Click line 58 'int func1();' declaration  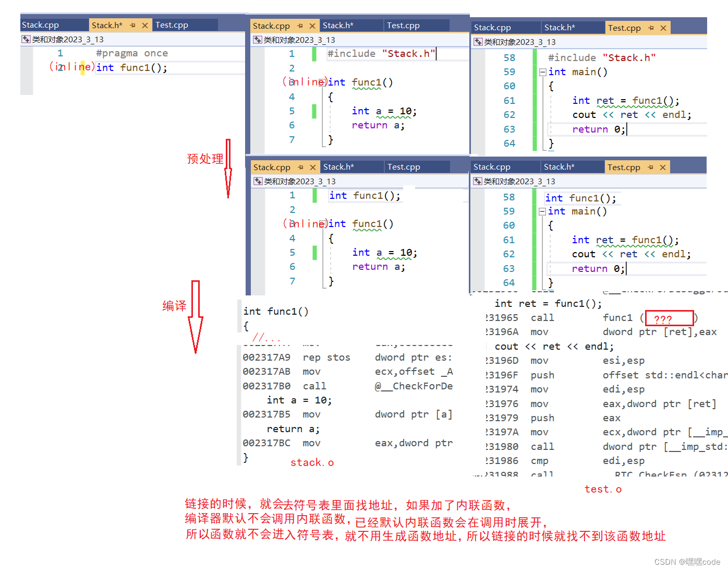click(x=580, y=198)
